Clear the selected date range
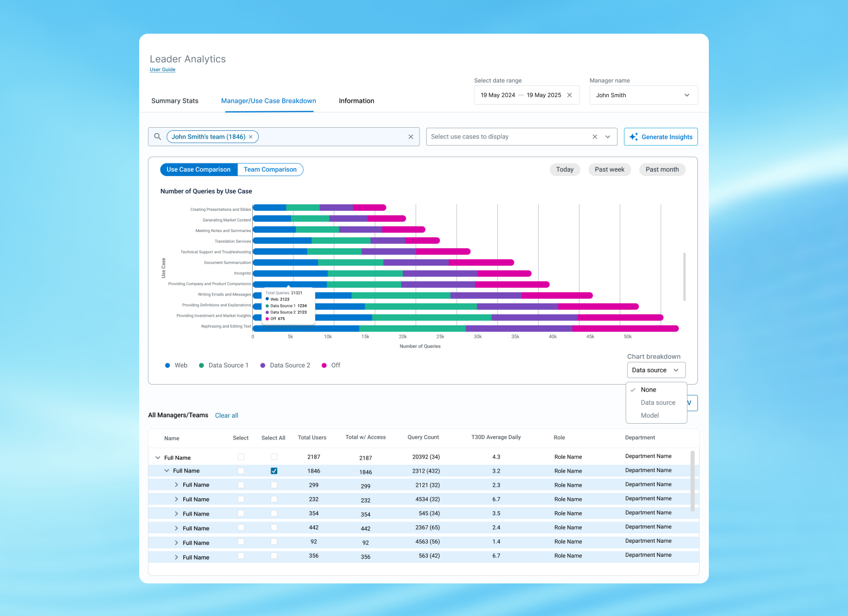Screen dimensions: 848x616 [x=570, y=95]
